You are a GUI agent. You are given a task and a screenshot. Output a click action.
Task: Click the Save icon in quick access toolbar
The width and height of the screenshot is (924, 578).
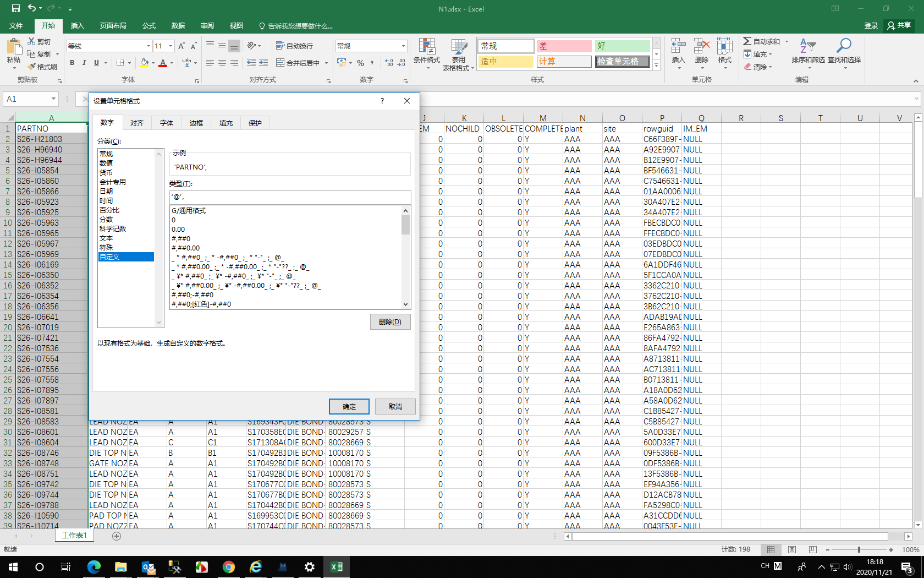click(15, 8)
